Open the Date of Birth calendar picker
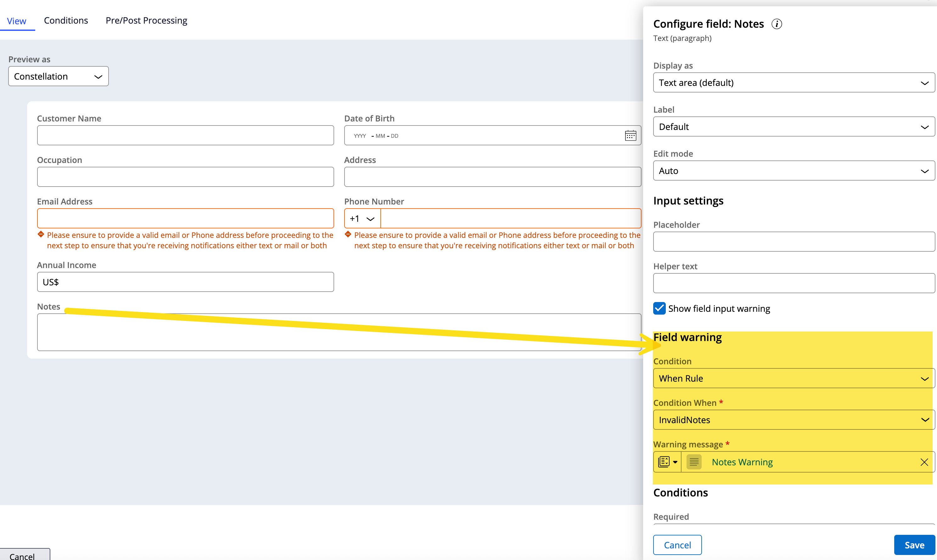Image resolution: width=937 pixels, height=560 pixels. pyautogui.click(x=630, y=136)
